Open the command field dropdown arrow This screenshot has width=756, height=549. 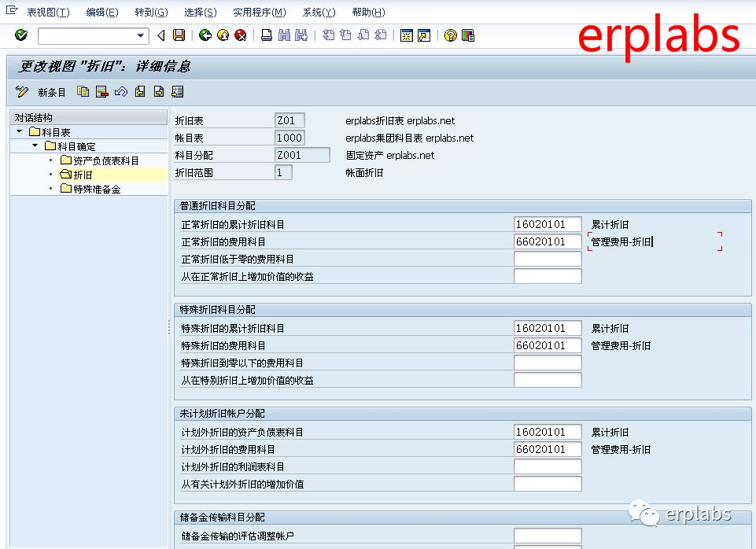tap(141, 35)
